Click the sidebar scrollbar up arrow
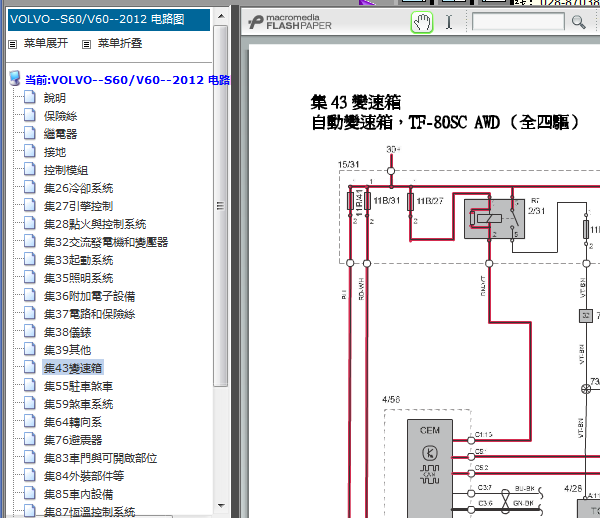Screen dimensions: 600x518 221,16
